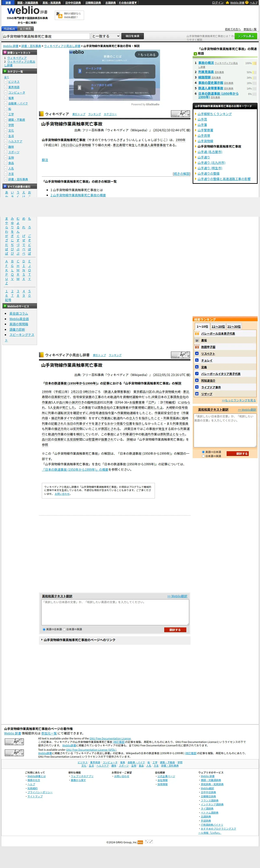Open 脚注 link in the article
Screen dimensions: 260x868
click(x=45, y=160)
